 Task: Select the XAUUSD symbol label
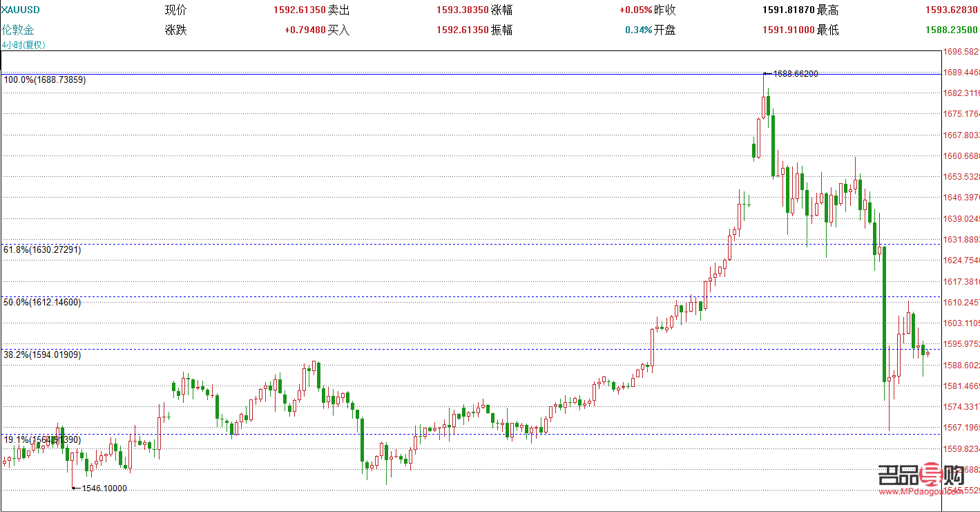21,10
